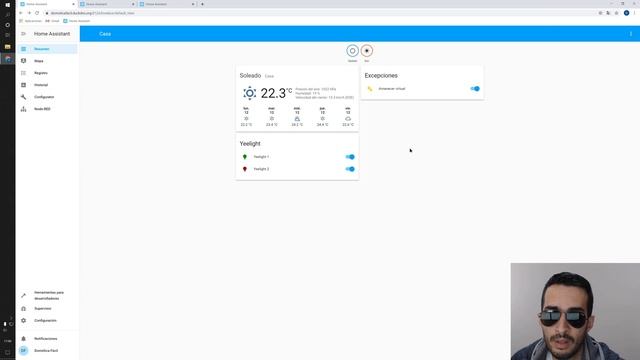Open the Home Assistant bookmark

77,21
